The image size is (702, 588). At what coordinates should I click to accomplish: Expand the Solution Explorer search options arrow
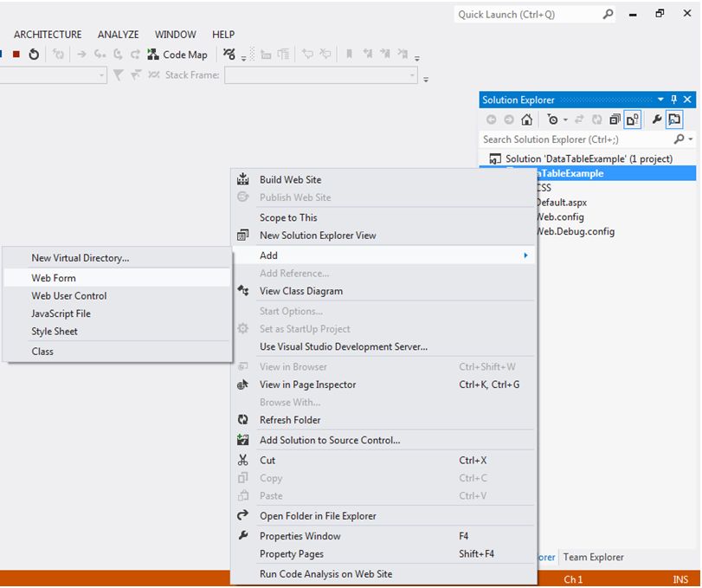[690, 139]
